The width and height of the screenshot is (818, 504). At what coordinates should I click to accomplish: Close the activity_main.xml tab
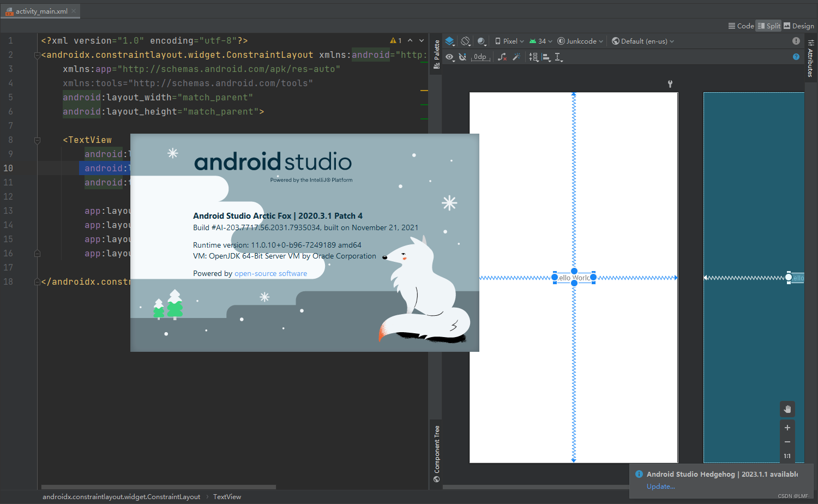tap(74, 11)
